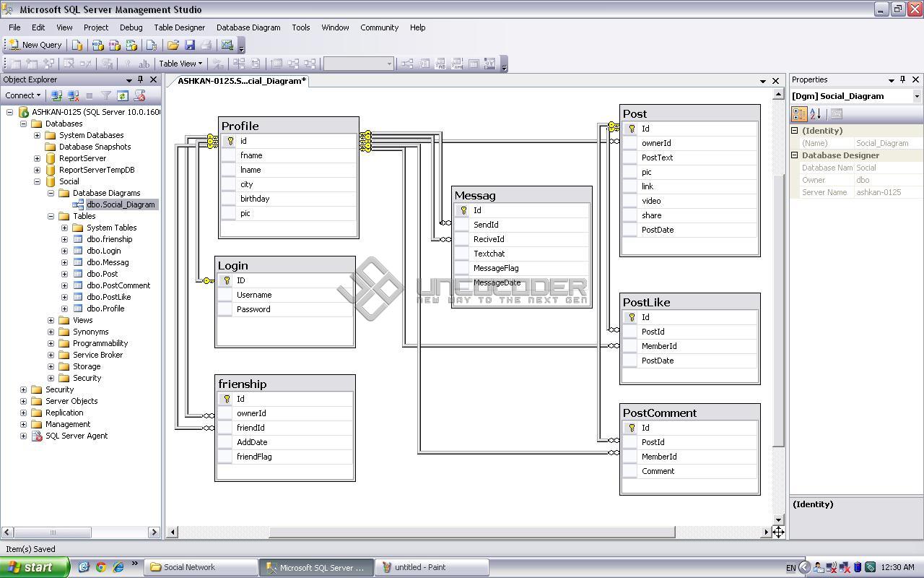Screen dimensions: 924x578
Task: Expand the ReportServer database node
Action: 37,158
